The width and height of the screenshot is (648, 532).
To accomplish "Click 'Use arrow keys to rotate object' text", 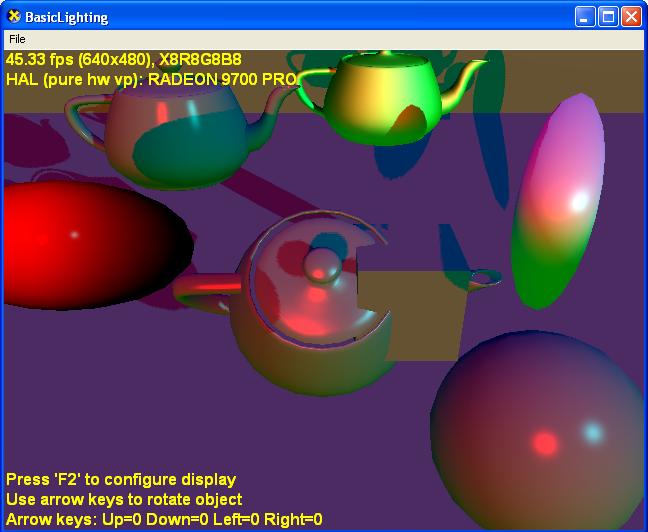I will coord(124,499).
